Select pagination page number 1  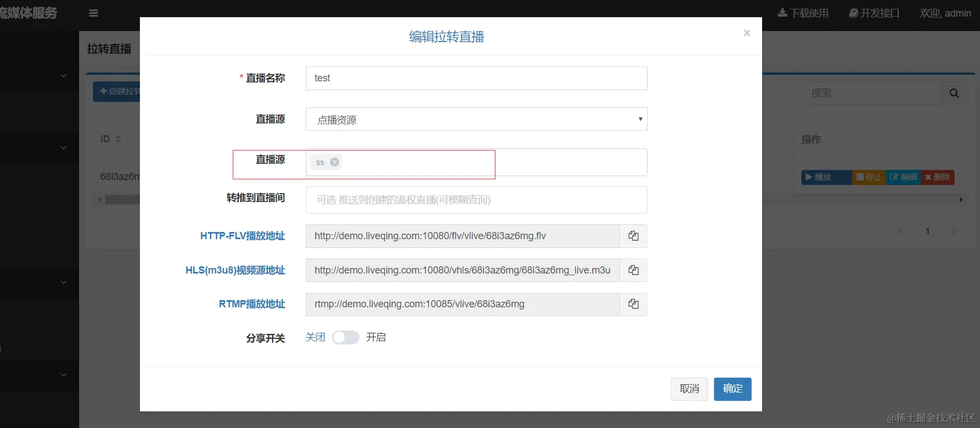pyautogui.click(x=927, y=231)
